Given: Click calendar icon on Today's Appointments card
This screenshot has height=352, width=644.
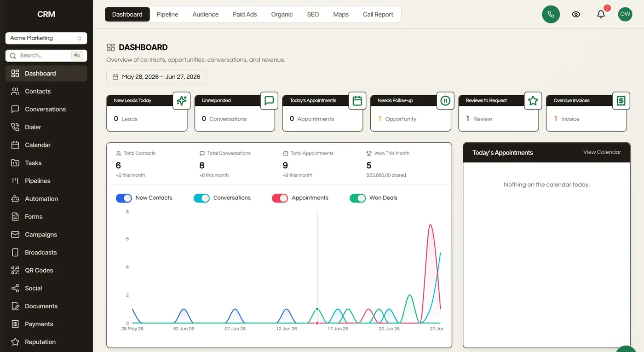Looking at the screenshot, I should (357, 101).
